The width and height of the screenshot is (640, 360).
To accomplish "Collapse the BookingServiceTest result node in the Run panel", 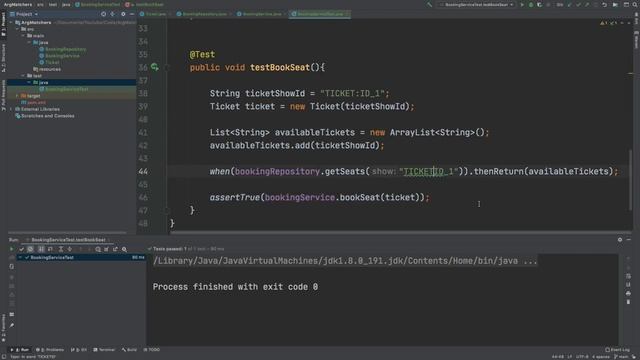I will pyautogui.click(x=20, y=258).
